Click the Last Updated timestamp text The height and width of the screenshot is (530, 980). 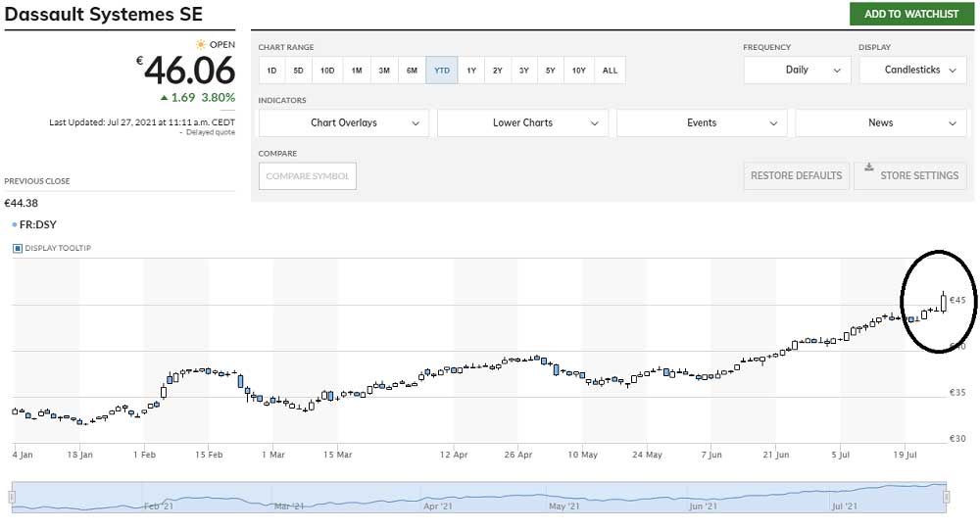point(142,122)
